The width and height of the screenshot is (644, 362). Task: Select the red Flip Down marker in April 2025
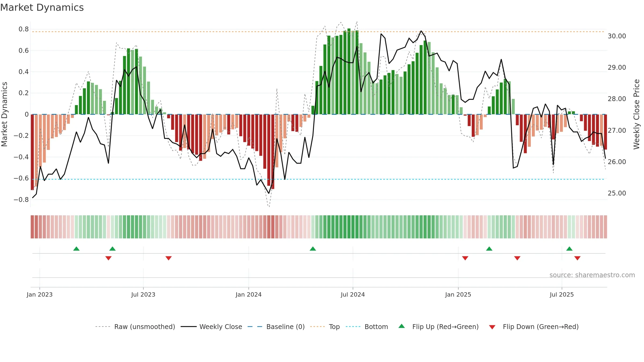pos(517,258)
